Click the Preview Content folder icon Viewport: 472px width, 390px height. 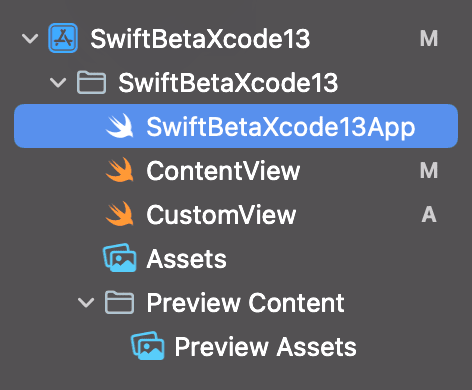(x=119, y=302)
